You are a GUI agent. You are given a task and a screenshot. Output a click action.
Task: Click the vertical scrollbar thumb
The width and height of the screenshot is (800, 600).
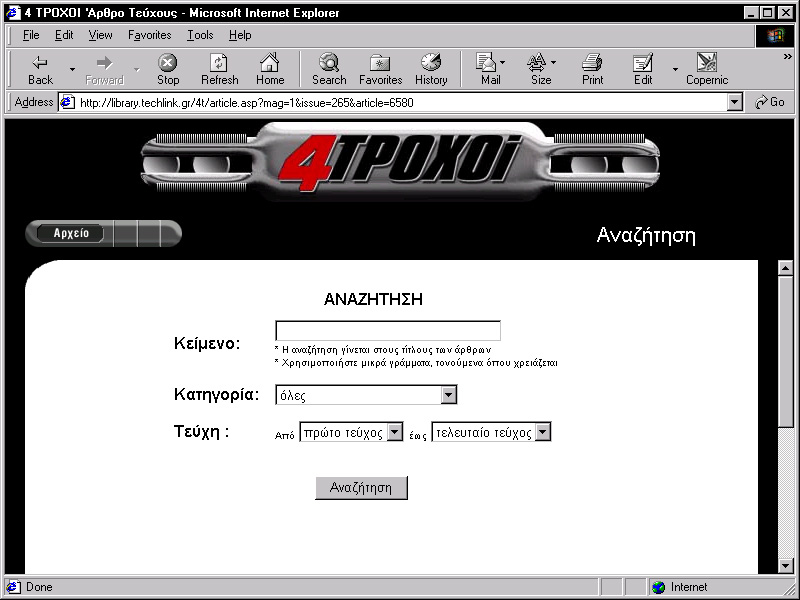click(786, 352)
